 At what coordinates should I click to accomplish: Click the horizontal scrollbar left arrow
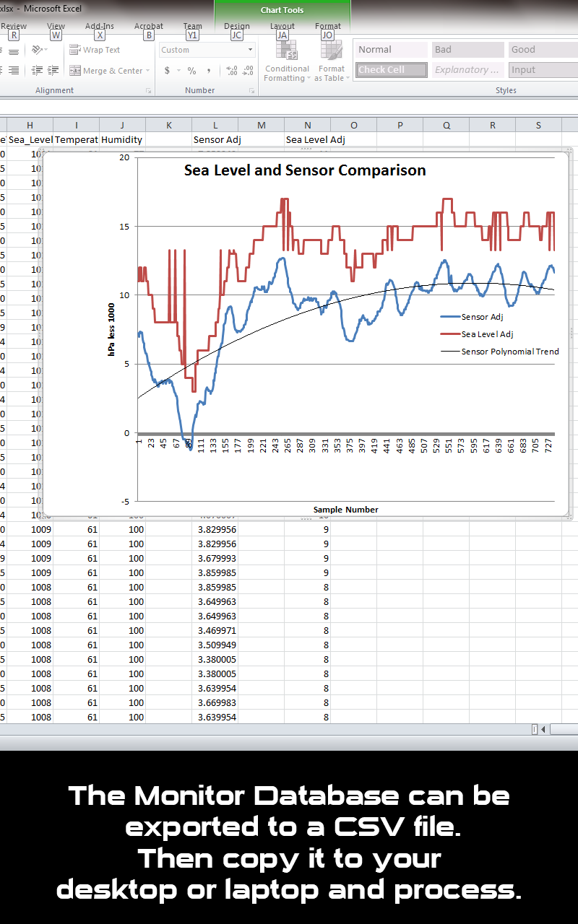point(543,729)
